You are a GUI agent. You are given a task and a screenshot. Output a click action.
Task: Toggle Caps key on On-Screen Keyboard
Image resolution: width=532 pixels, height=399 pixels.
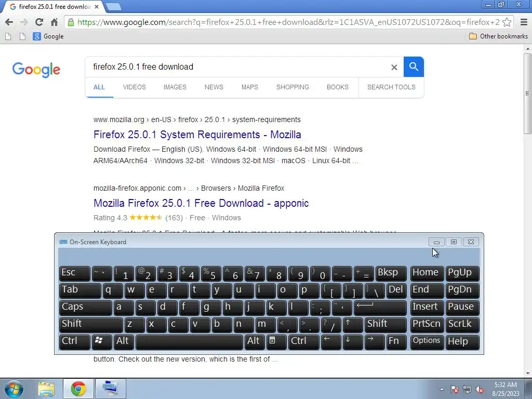tap(86, 307)
